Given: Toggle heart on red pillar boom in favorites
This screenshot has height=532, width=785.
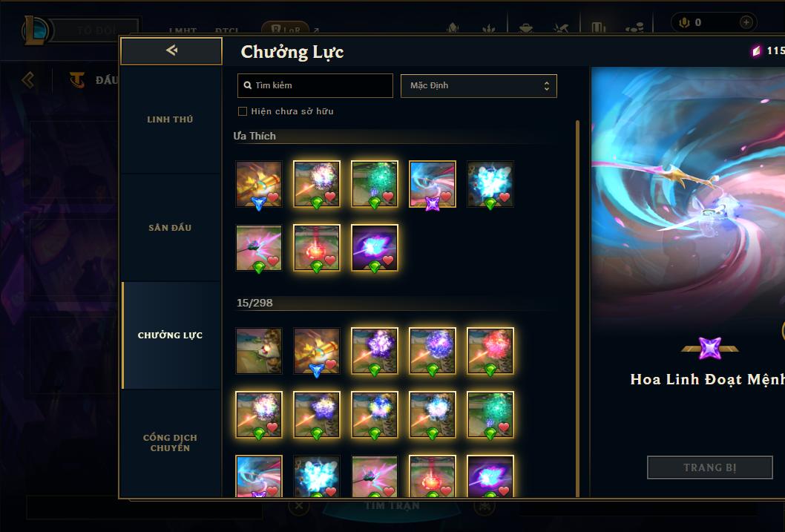Looking at the screenshot, I should 330,260.
